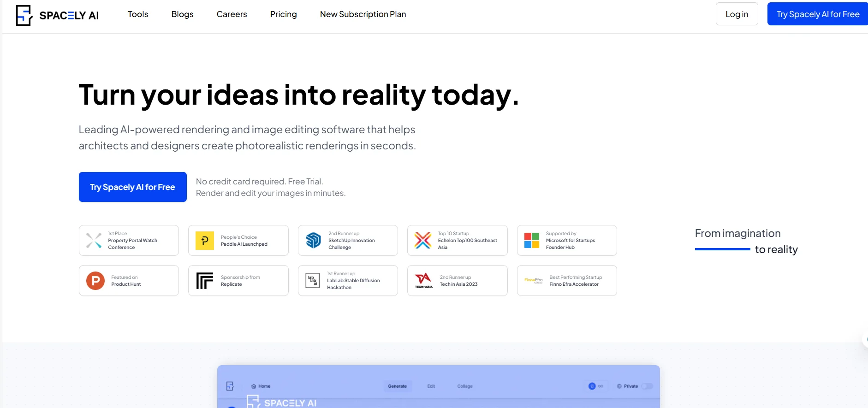This screenshot has width=868, height=408.
Task: Switch to Collage tab in preview
Action: 465,386
